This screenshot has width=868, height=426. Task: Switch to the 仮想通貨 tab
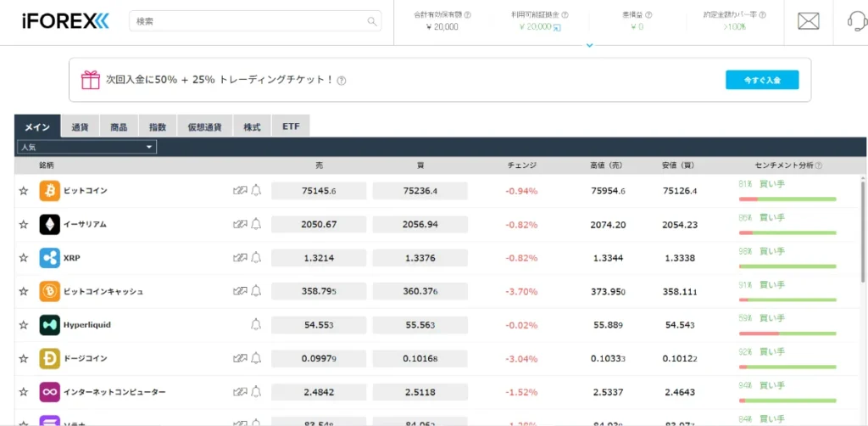pyautogui.click(x=205, y=126)
